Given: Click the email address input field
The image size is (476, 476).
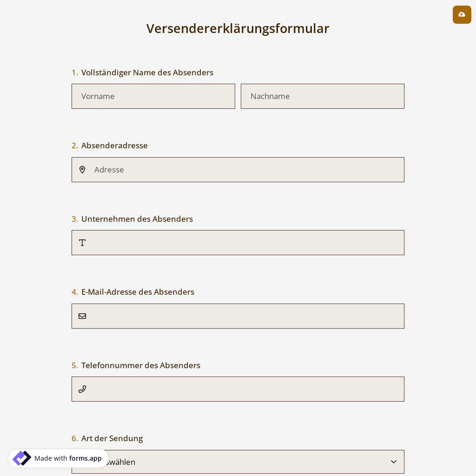Looking at the screenshot, I should point(238,316).
